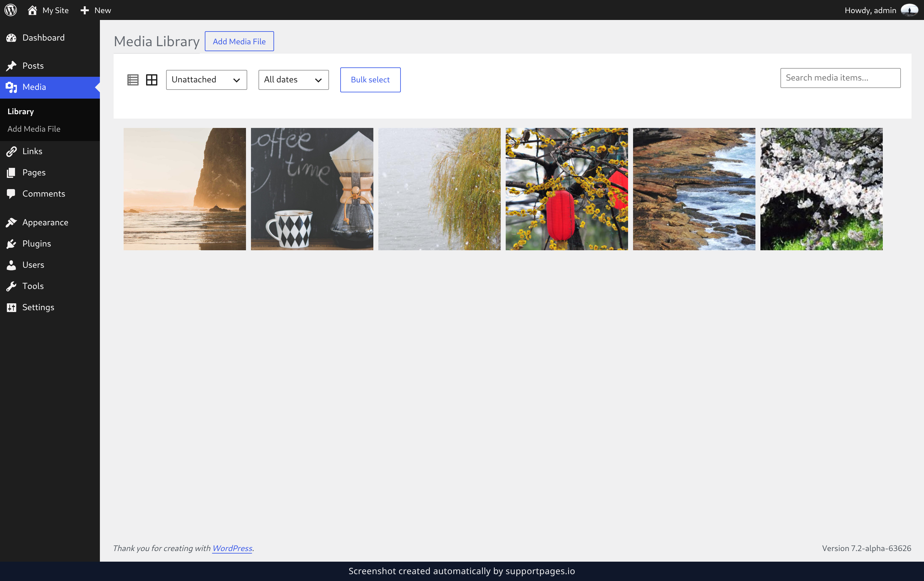Click the Posts pushpin icon

click(x=12, y=66)
